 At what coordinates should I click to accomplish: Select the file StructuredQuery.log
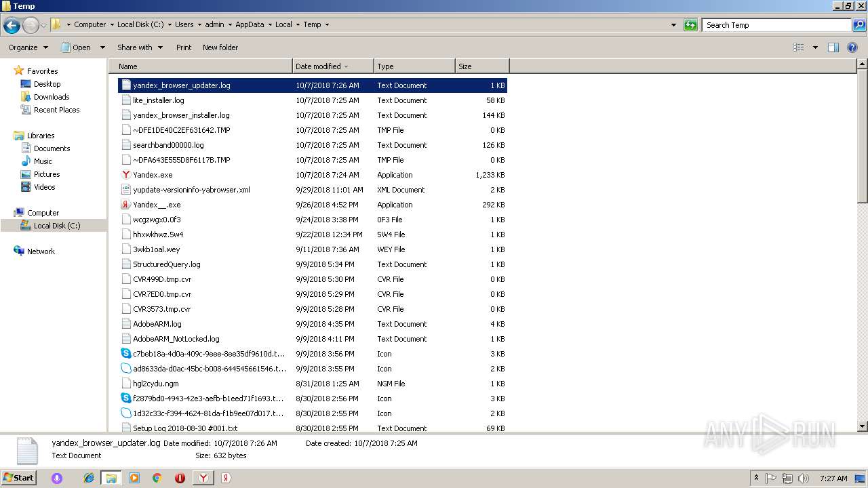point(313,264)
